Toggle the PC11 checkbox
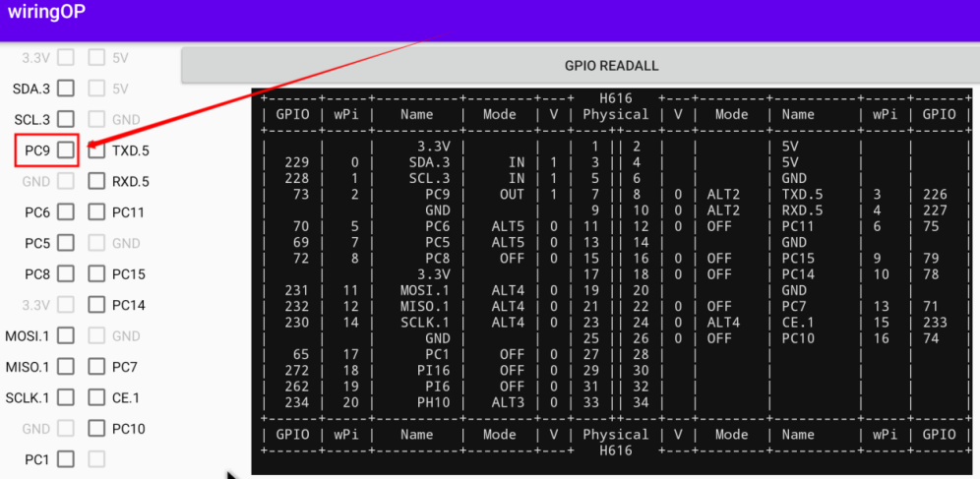 pyautogui.click(x=96, y=212)
